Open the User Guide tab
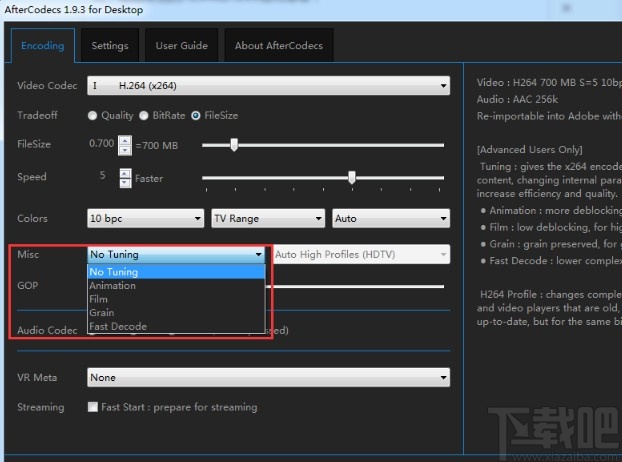The width and height of the screenshot is (622, 462). tap(181, 46)
